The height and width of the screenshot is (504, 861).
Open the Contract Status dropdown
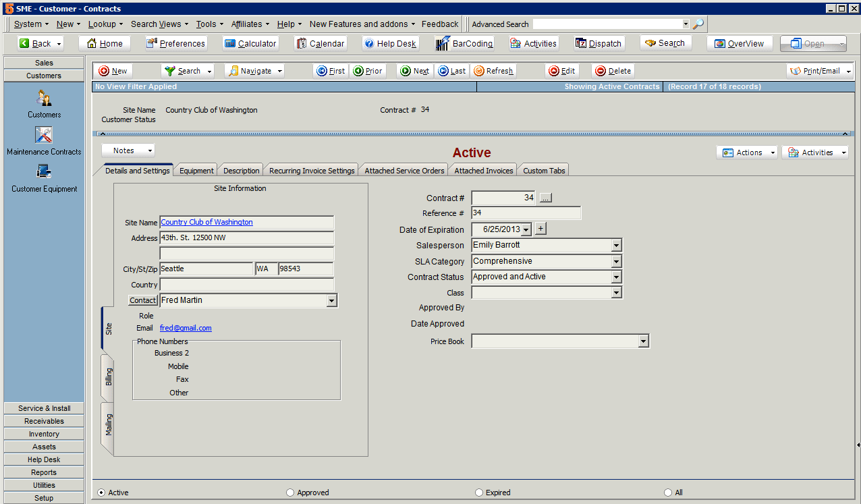(x=616, y=277)
